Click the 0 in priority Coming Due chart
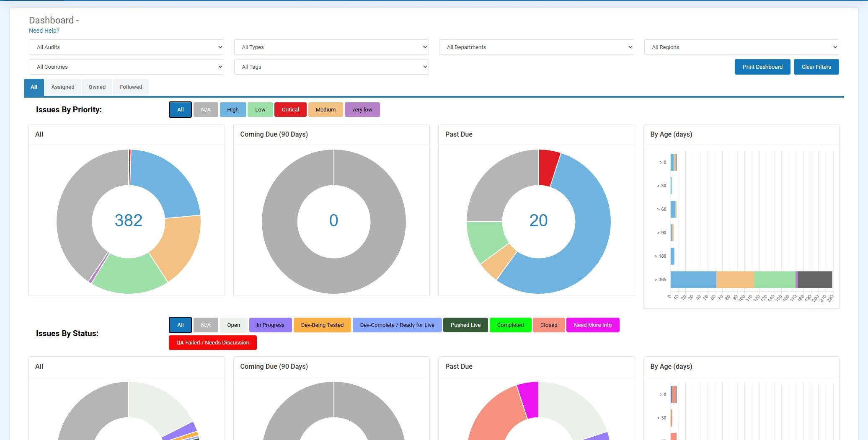Screen dimensions: 868x440 [333, 221]
